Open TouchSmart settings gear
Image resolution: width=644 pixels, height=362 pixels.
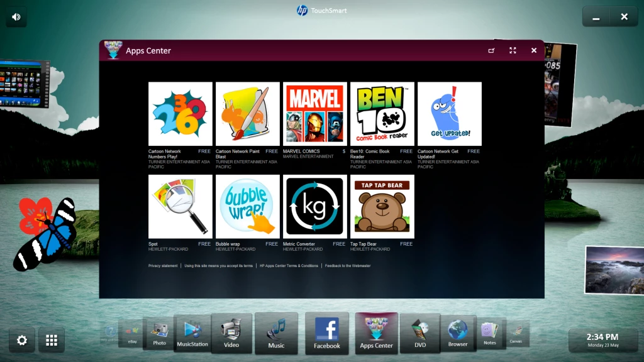point(22,340)
